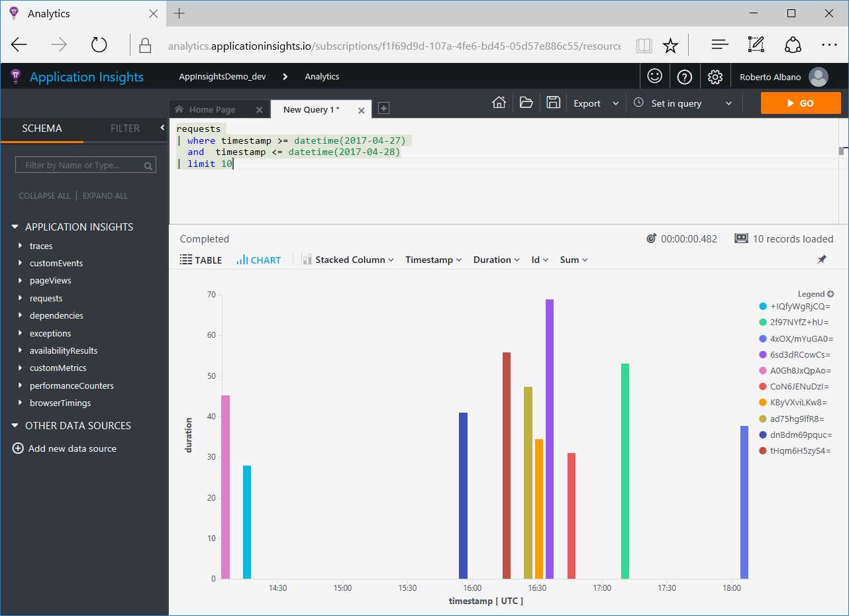Image resolution: width=849 pixels, height=616 pixels.
Task: Open a saved query with the folder icon
Action: click(526, 103)
